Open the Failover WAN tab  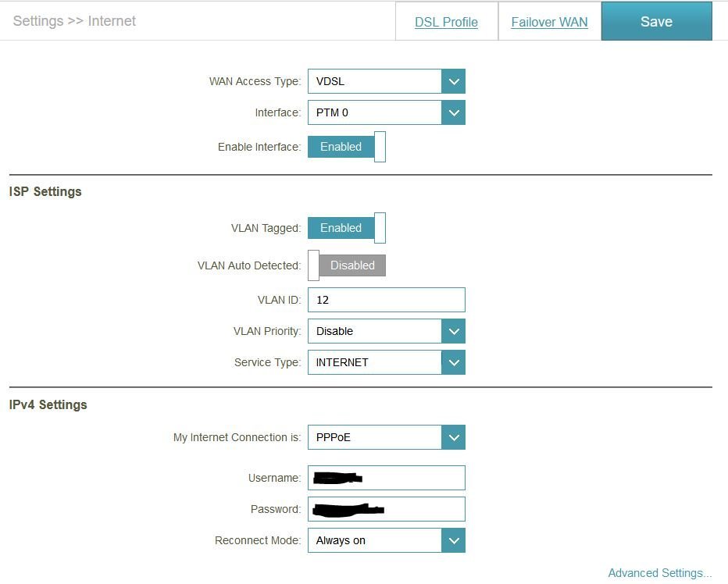(x=549, y=22)
